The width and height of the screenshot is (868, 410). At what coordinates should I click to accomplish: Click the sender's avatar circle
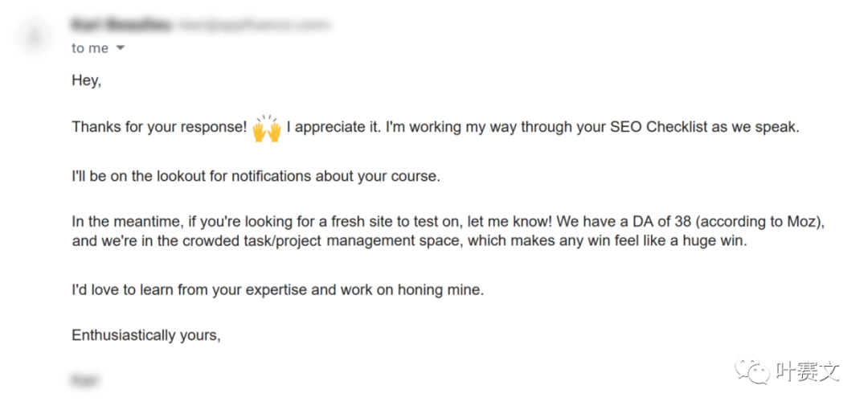pos(35,36)
